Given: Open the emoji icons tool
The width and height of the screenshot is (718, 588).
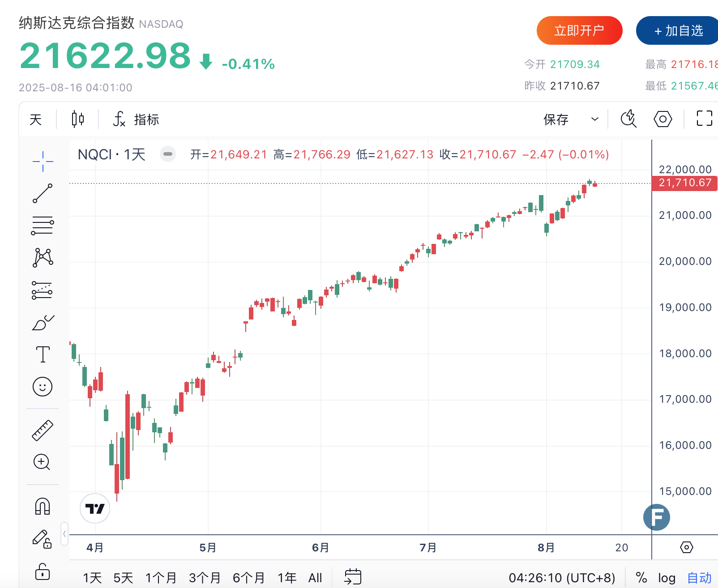Looking at the screenshot, I should (x=43, y=387).
